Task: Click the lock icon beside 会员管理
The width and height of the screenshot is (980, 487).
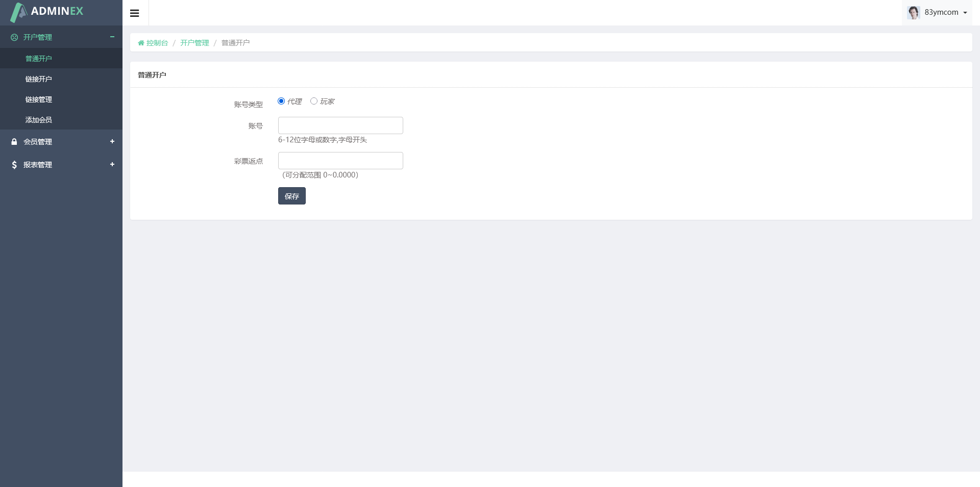Action: click(14, 142)
